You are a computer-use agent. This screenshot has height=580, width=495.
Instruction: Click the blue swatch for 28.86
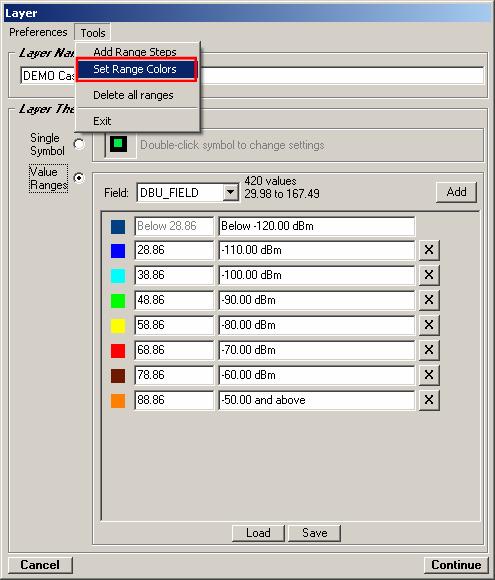click(118, 250)
